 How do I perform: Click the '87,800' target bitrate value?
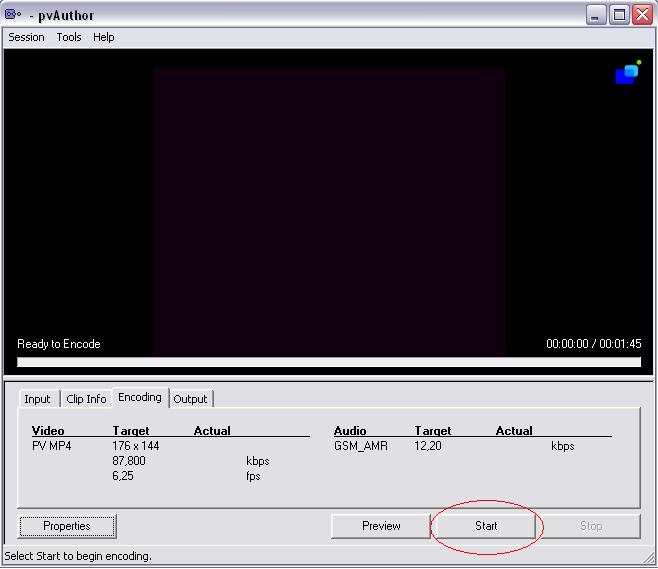click(129, 461)
